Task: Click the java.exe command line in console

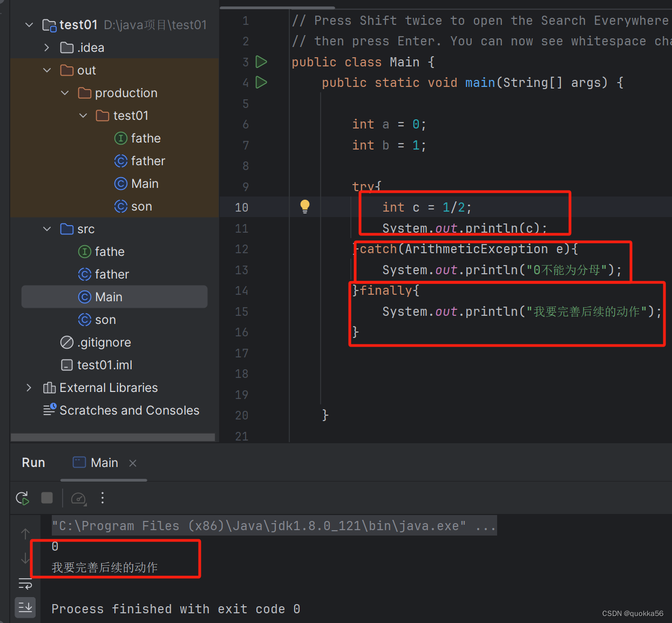Action: (x=274, y=525)
